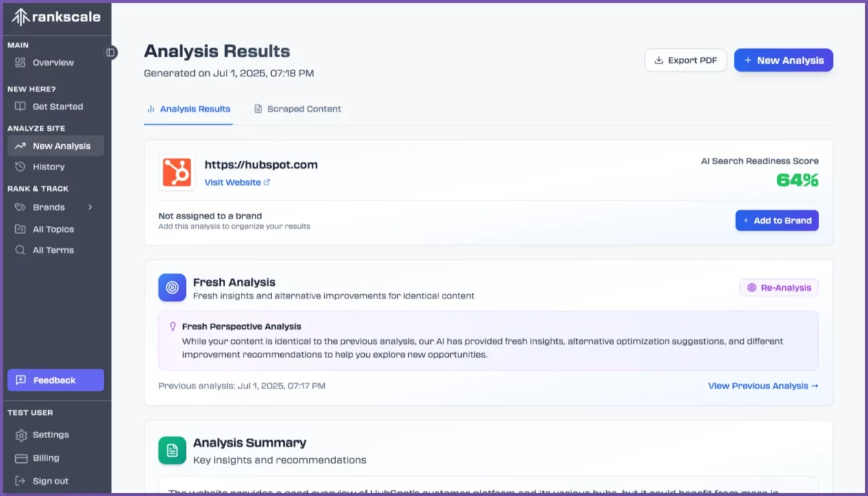This screenshot has width=868, height=496.
Task: Click the Feedback button
Action: pyautogui.click(x=55, y=380)
